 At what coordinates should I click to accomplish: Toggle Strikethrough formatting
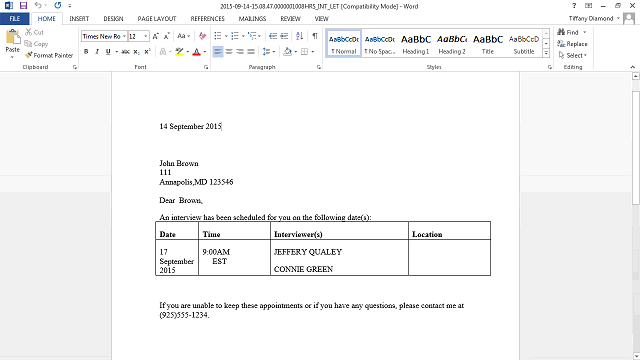pos(125,52)
